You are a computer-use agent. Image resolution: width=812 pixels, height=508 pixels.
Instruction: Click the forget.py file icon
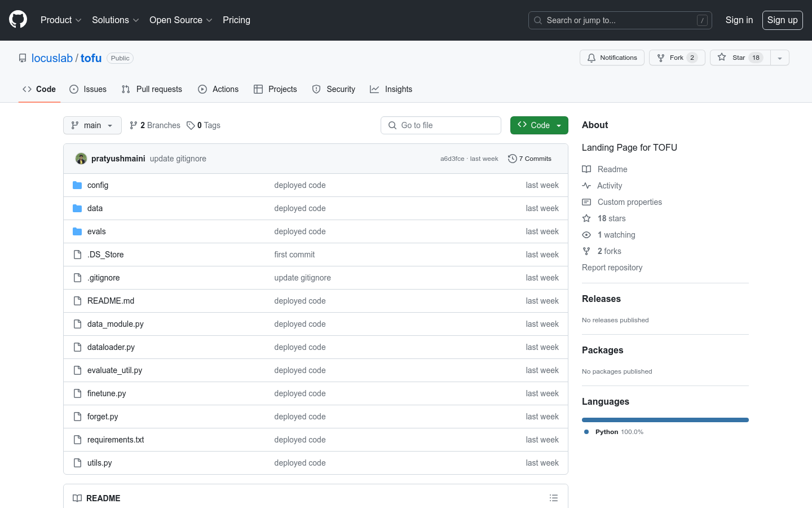(77, 417)
